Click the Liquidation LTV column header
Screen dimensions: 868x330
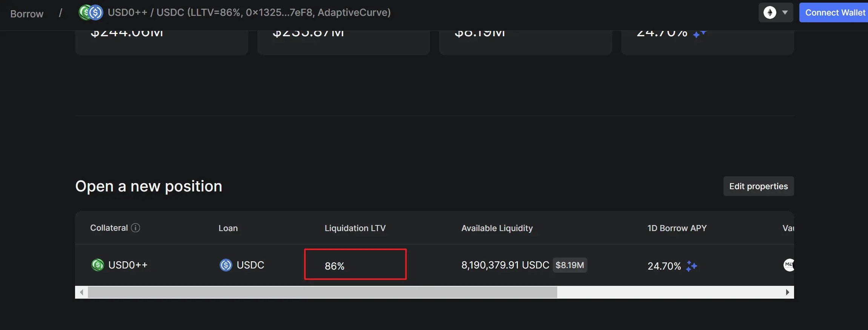(x=355, y=228)
